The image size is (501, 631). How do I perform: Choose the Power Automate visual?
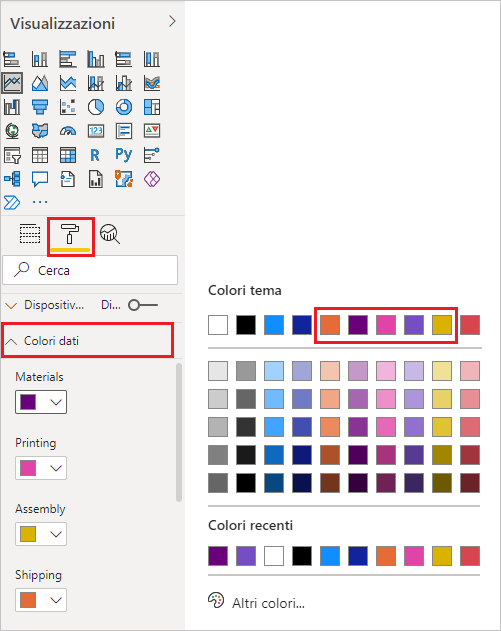[12, 202]
